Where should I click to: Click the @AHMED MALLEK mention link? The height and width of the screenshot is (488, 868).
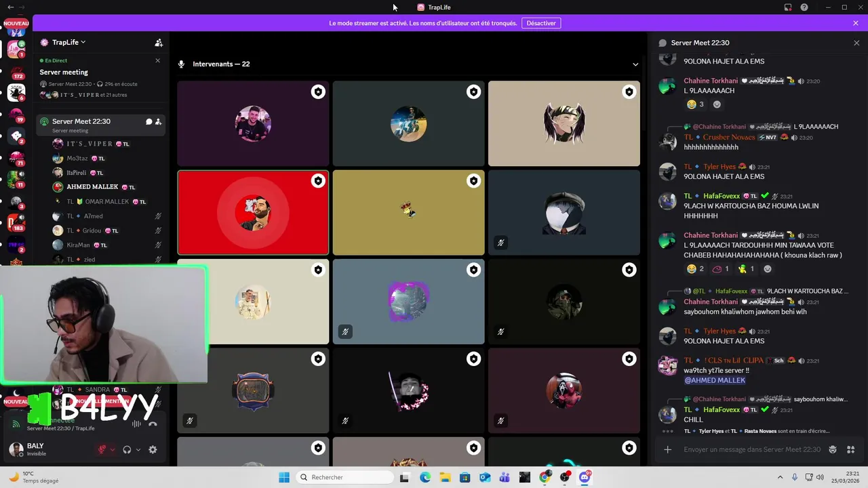[x=715, y=380]
